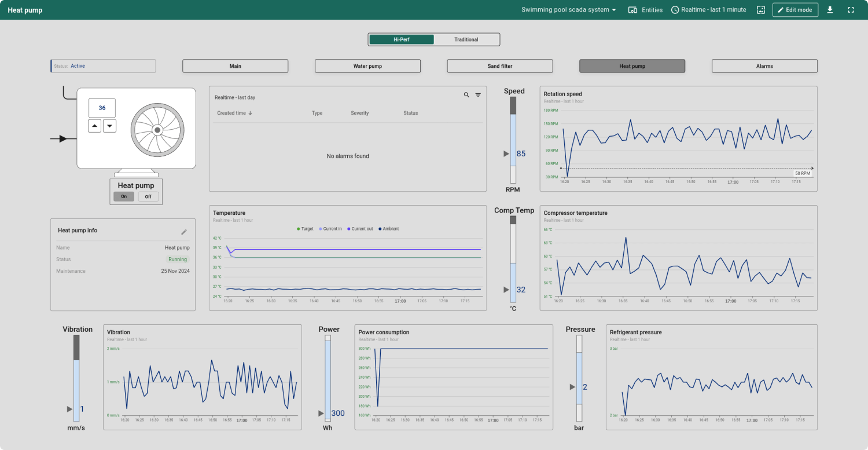This screenshot has height=450, width=868.
Task: Click the Pressure gauge bar
Action: pyautogui.click(x=579, y=378)
